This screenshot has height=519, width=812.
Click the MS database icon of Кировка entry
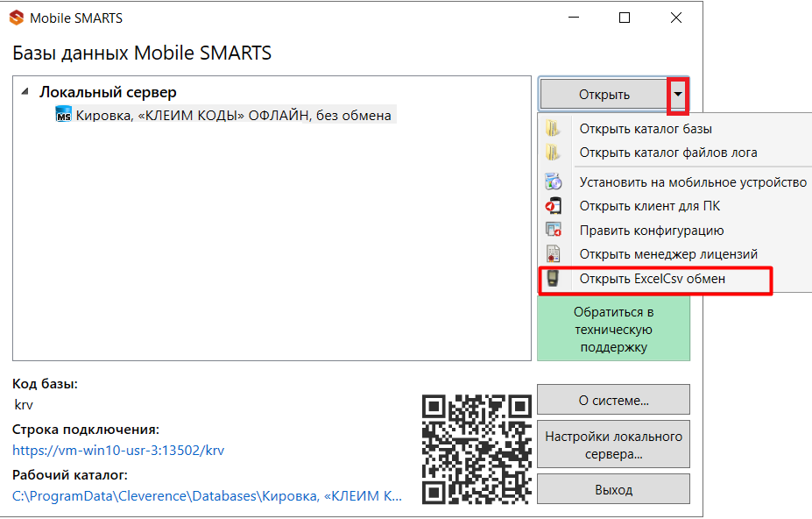(63, 114)
